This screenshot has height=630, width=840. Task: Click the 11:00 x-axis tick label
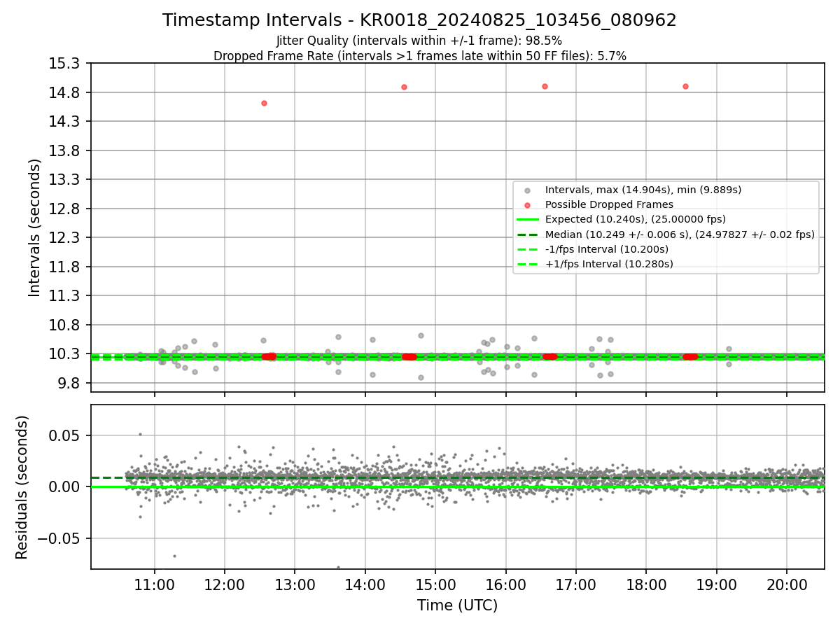[155, 584]
